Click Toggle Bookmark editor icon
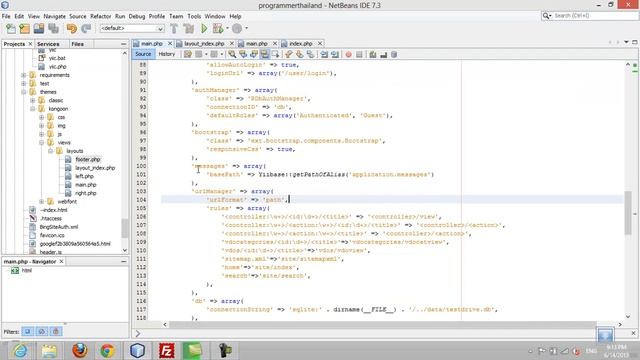 click(310, 54)
